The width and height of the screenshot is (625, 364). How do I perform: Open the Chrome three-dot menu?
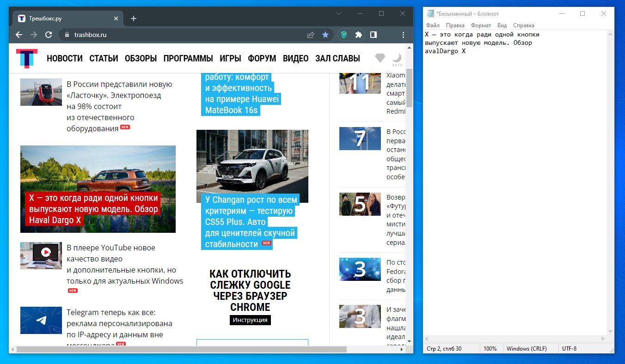404,35
